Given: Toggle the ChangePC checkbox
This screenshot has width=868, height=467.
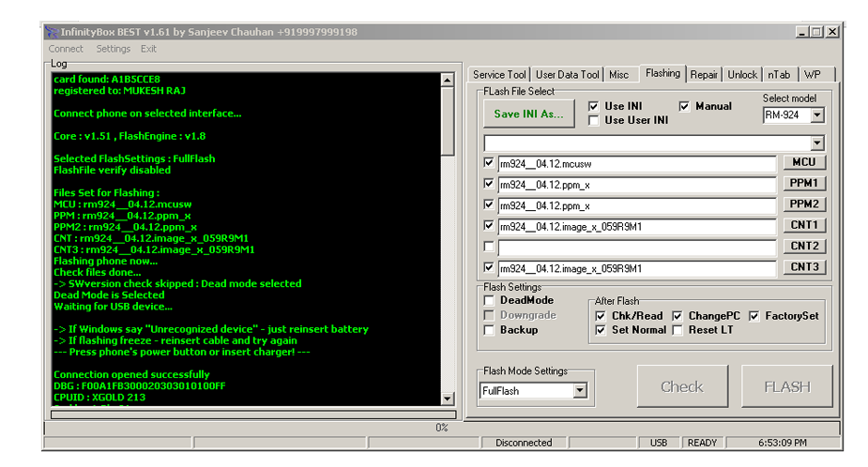Looking at the screenshot, I should click(678, 316).
